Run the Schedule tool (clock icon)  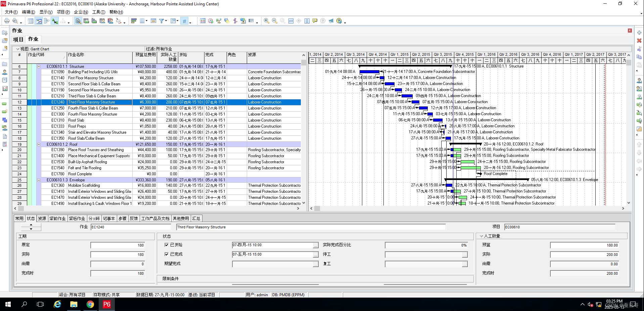pyautogui.click(x=211, y=20)
